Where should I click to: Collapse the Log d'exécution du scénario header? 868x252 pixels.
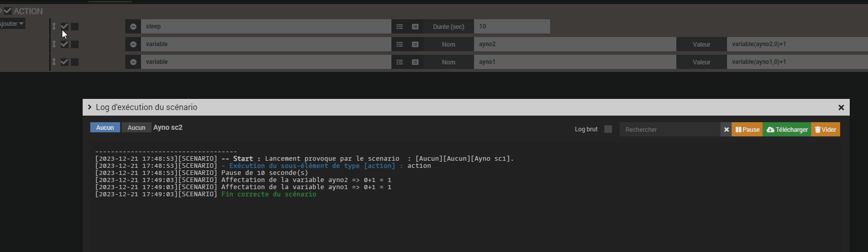90,107
